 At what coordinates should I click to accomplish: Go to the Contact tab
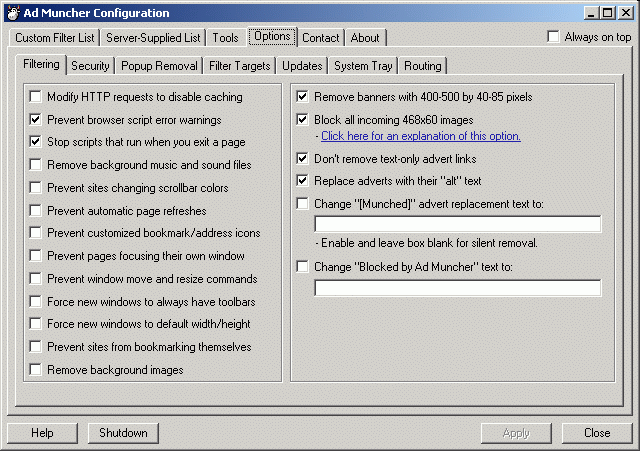coord(320,38)
